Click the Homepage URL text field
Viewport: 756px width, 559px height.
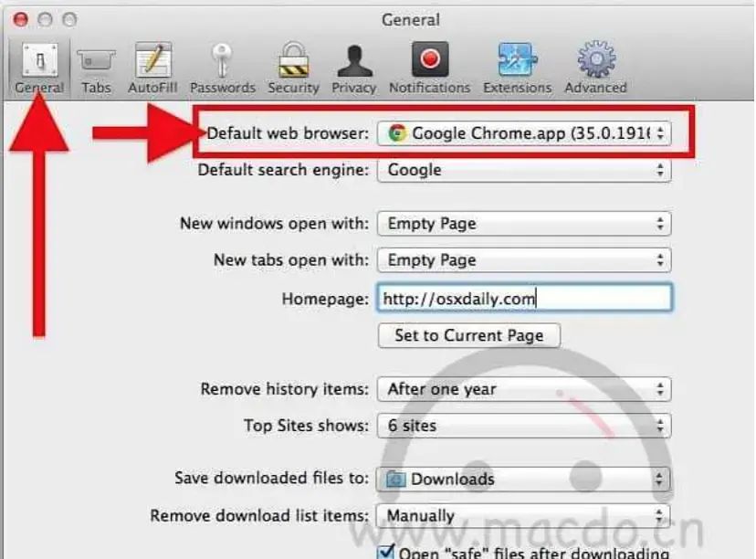coord(525,298)
